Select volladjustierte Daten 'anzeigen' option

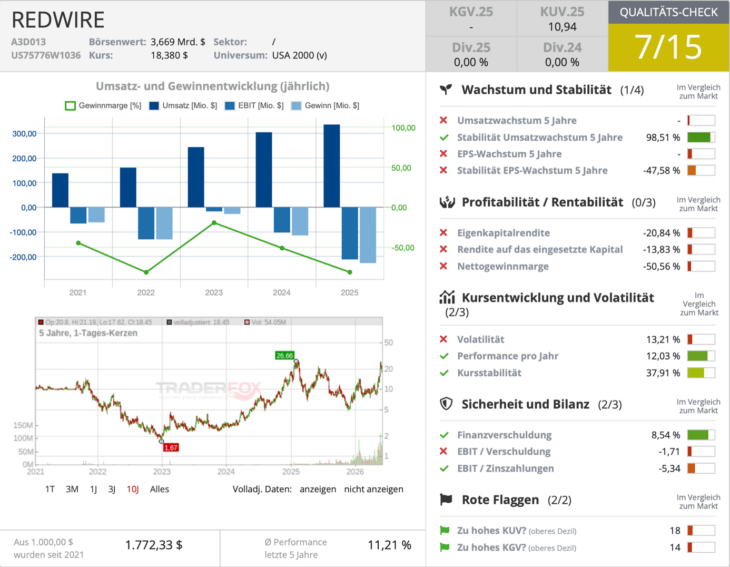pos(318,489)
